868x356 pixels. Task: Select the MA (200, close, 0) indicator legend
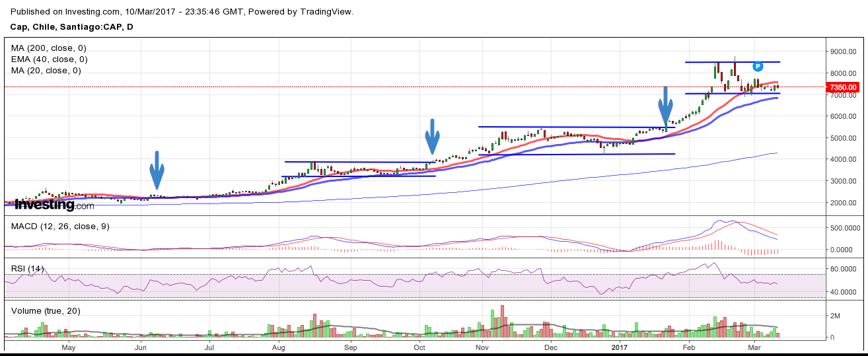[x=48, y=48]
